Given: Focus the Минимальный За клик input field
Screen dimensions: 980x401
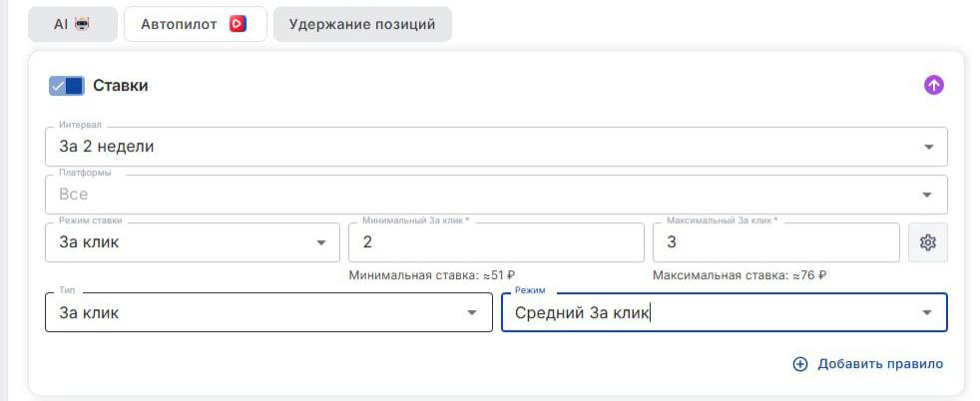Looking at the screenshot, I should point(495,242).
